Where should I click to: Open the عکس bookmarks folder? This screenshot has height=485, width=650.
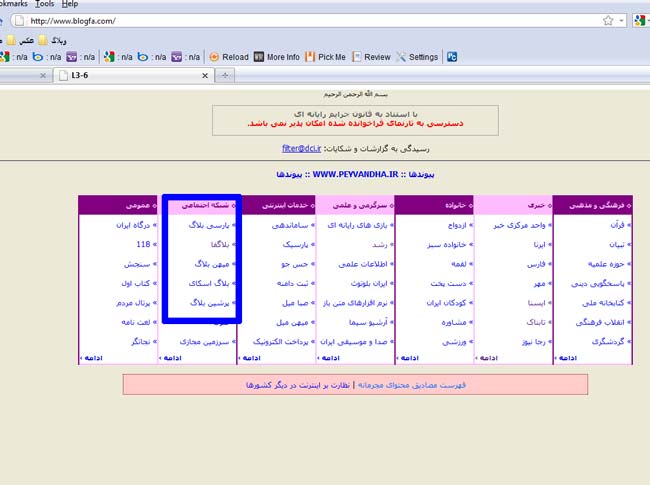click(21, 40)
